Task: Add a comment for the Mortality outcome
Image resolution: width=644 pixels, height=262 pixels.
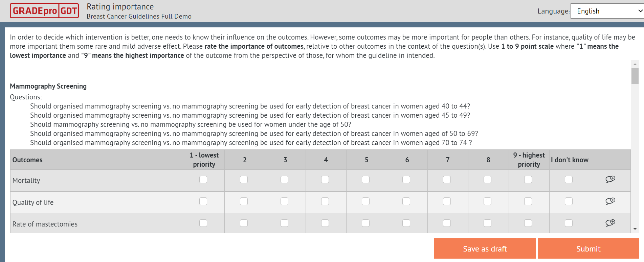Action: click(x=610, y=180)
